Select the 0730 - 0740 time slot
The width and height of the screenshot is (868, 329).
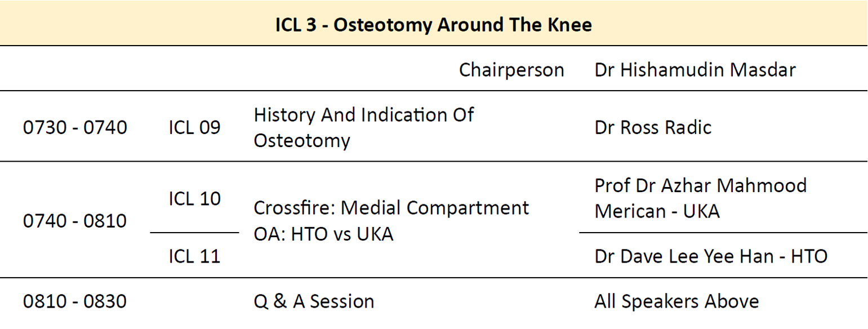pos(75,127)
